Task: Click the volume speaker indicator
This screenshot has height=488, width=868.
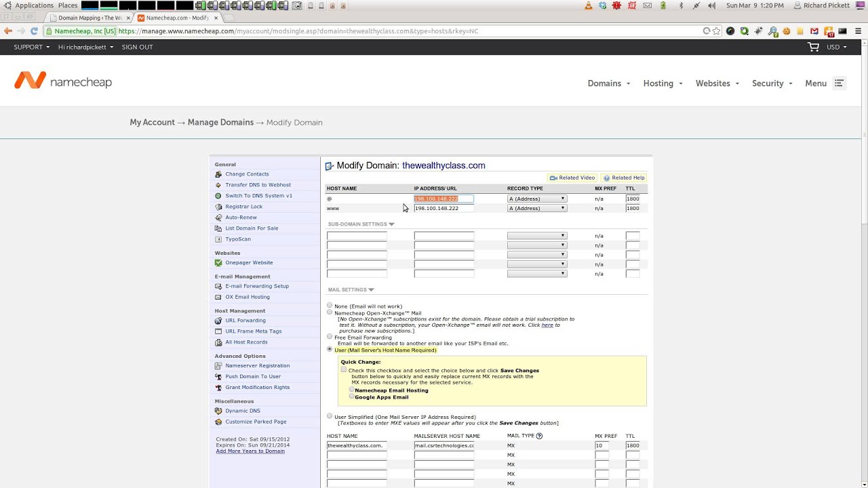Action: [711, 5]
